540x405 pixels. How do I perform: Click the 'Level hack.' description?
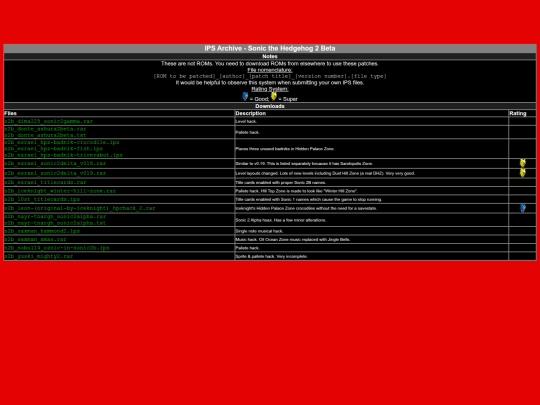(x=246, y=121)
